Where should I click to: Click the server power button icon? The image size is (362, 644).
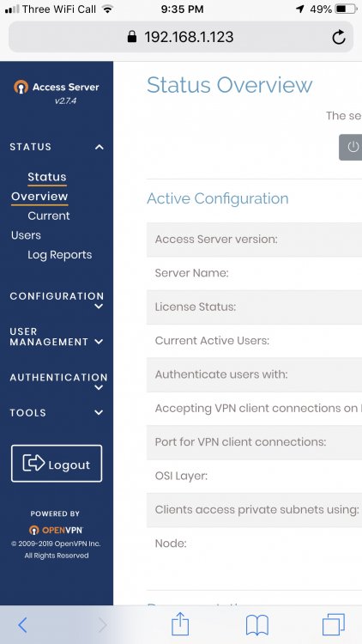point(353,147)
